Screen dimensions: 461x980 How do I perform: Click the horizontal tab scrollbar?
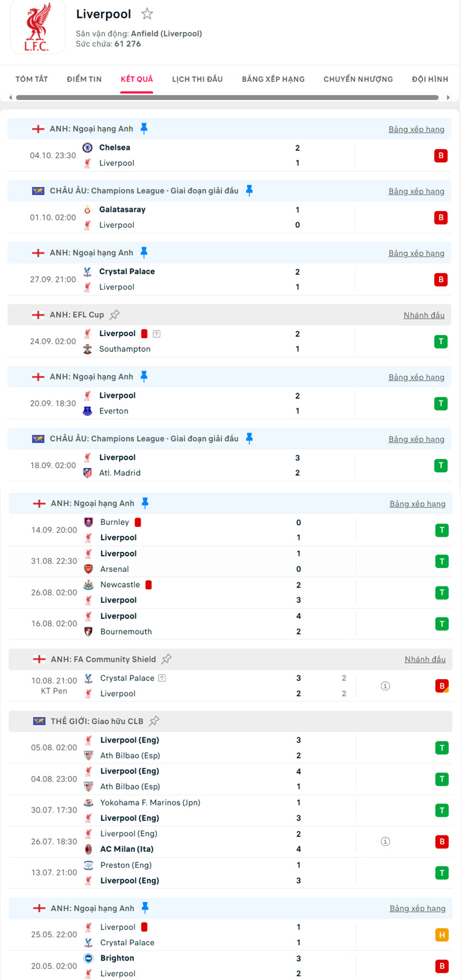tap(227, 98)
